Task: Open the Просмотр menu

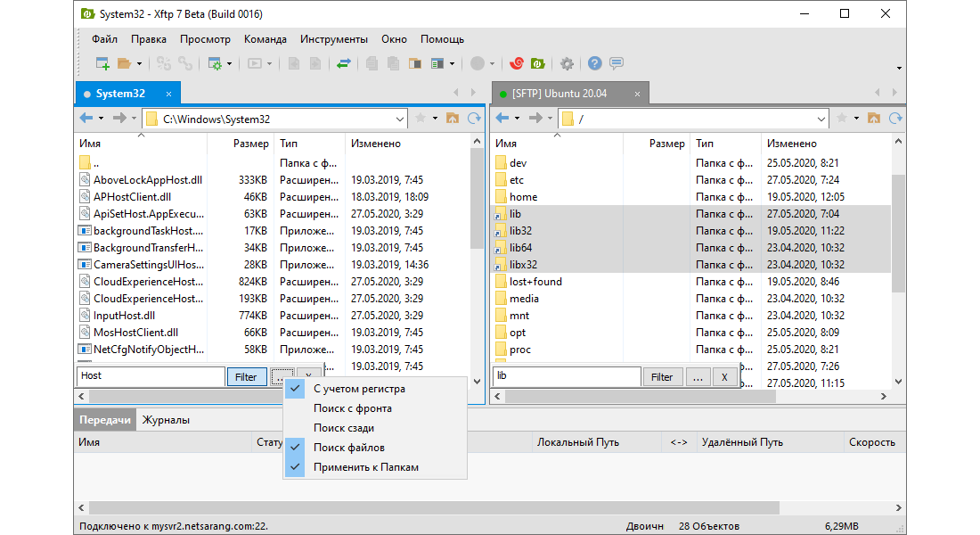Action: click(205, 39)
